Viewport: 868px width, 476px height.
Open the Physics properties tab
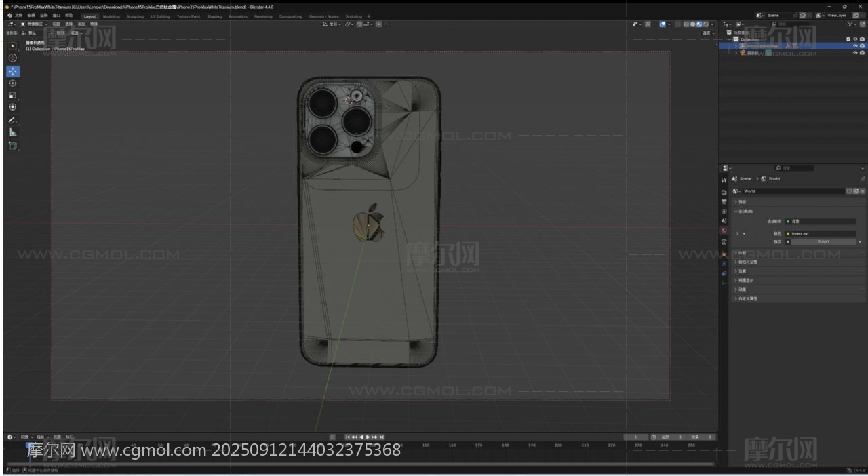(x=724, y=264)
